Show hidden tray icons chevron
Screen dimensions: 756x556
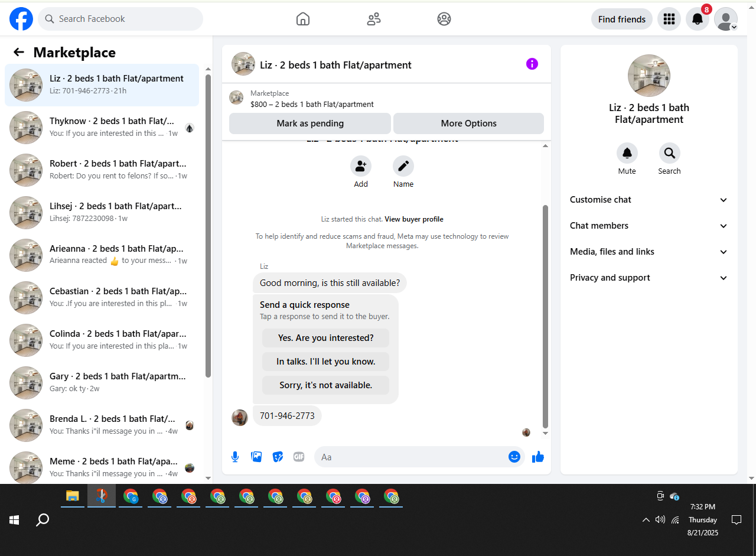point(646,520)
